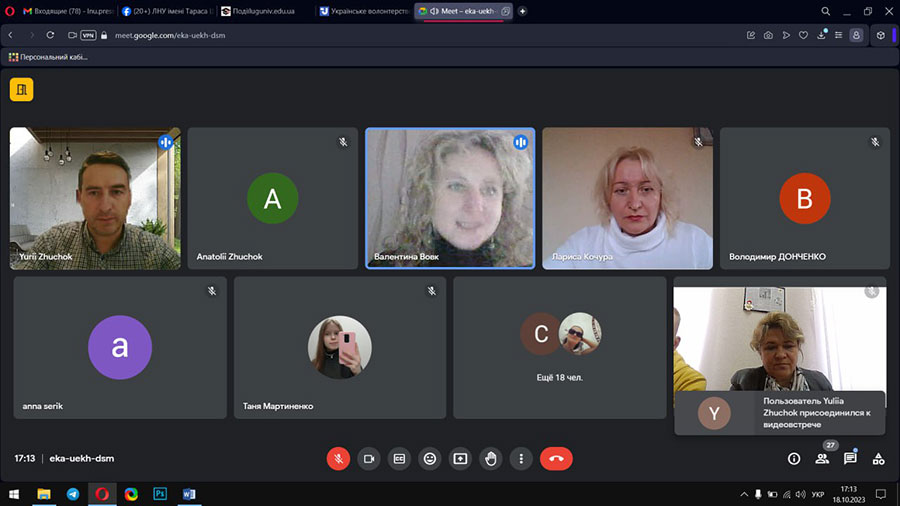
Task: Open Opera search tabs magnifier icon
Action: tap(825, 11)
